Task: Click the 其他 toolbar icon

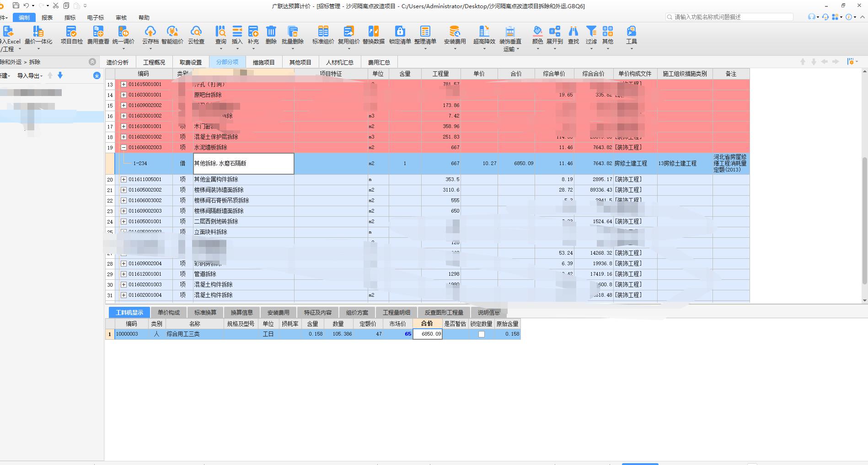Action: tap(608, 32)
